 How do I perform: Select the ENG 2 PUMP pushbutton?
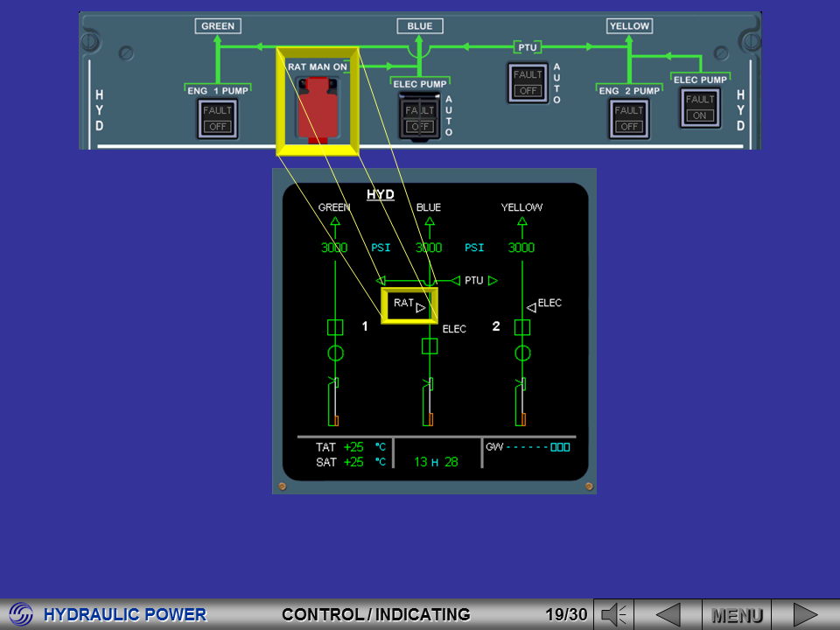[629, 117]
